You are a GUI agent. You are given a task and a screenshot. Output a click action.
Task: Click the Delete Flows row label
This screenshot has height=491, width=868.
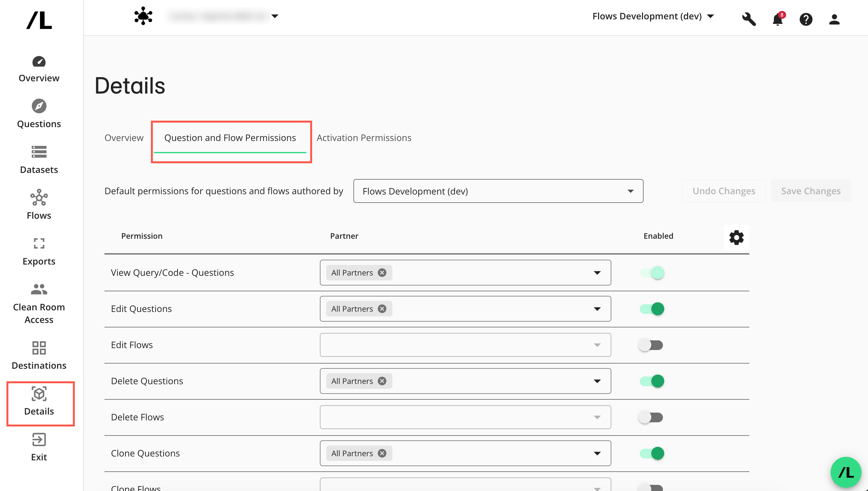(137, 417)
